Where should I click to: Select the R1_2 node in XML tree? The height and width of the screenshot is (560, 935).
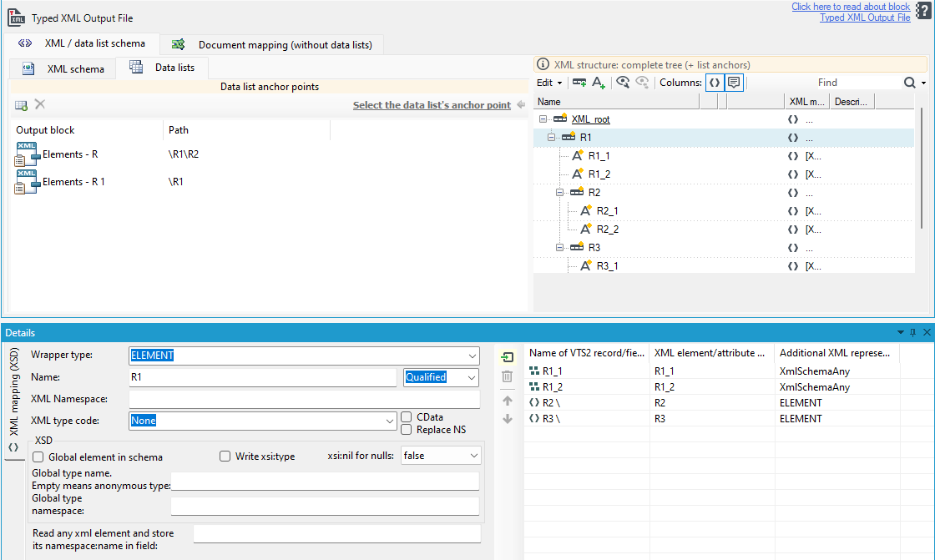599,174
